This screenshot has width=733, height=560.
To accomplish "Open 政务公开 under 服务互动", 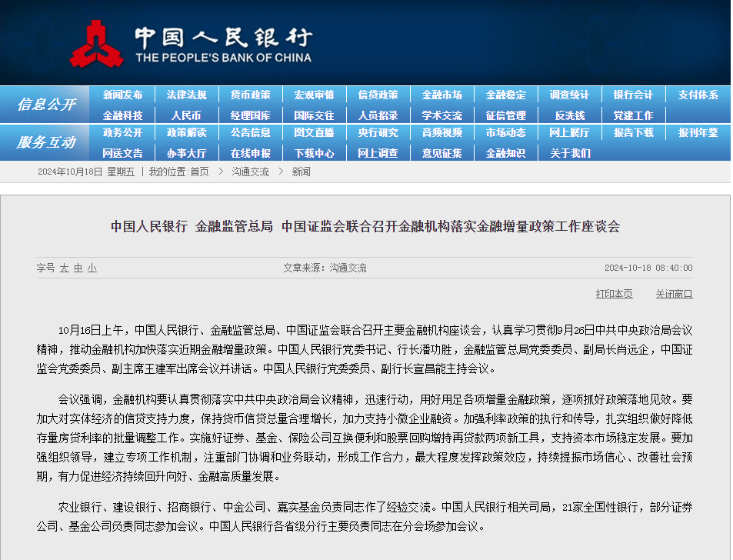I will (x=122, y=133).
